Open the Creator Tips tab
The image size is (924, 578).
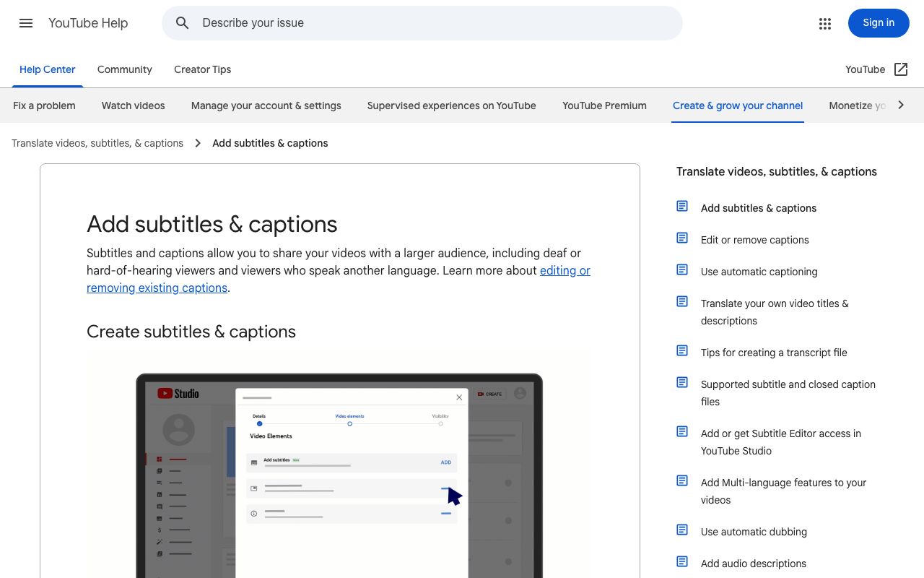[x=203, y=69]
